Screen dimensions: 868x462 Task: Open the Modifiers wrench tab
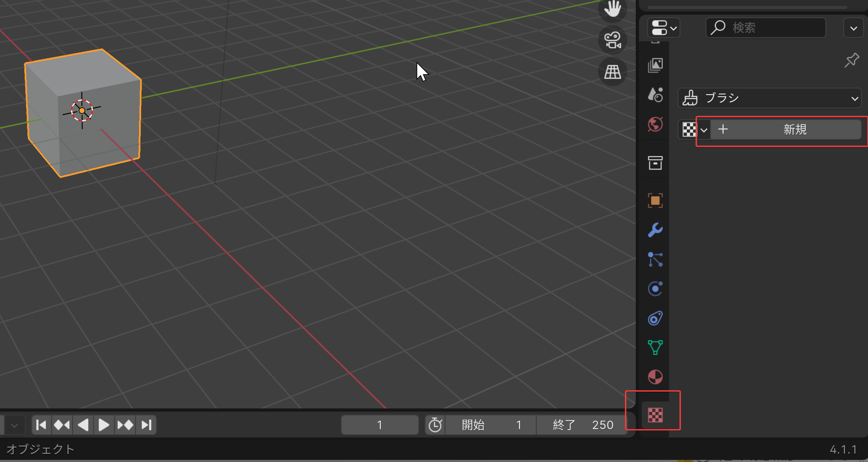(x=655, y=230)
